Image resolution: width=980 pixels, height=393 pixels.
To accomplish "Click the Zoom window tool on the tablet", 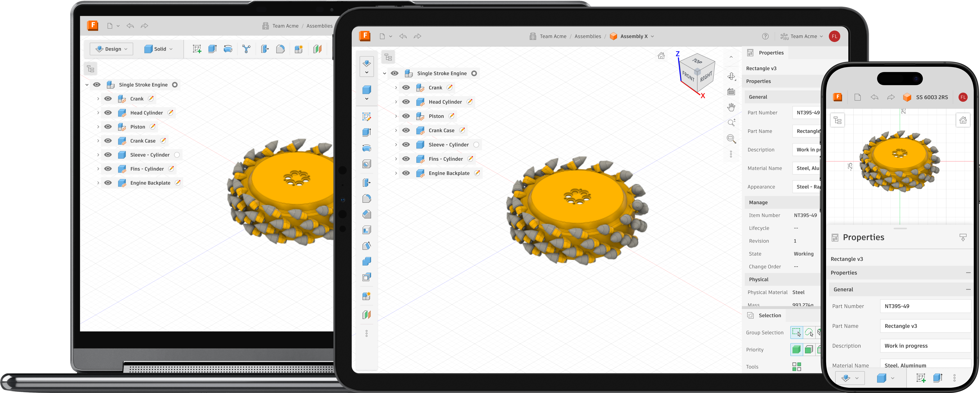I will (x=731, y=139).
